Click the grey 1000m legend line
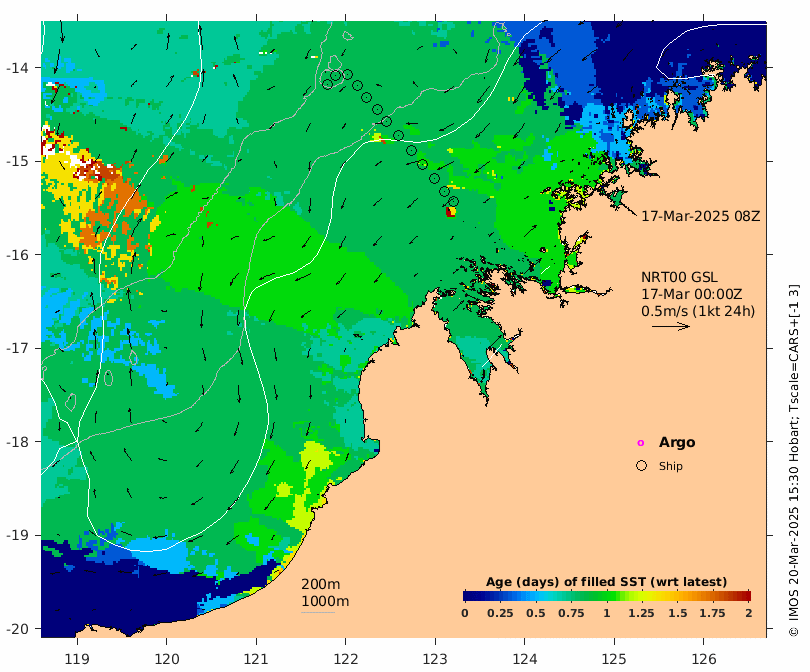This screenshot has height=672, width=810. pos(318,613)
